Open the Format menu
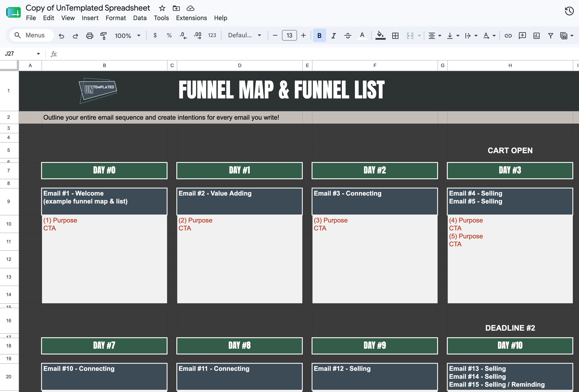 point(116,18)
